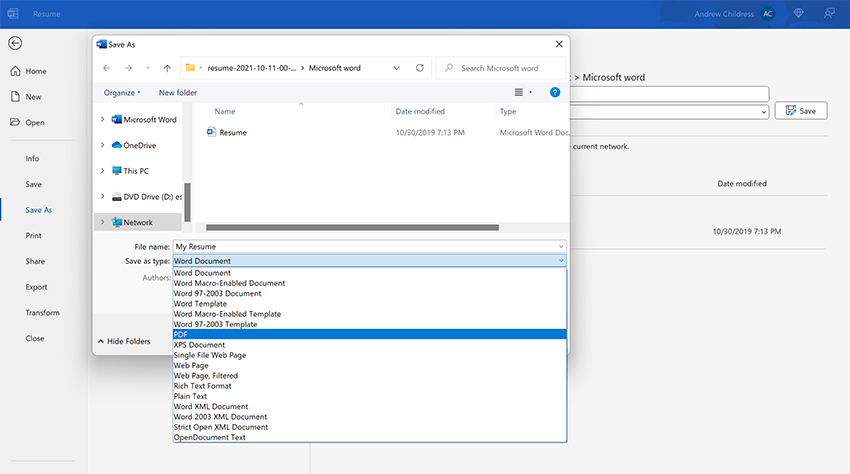Collapse the Save as type dropdown
Image resolution: width=850 pixels, height=474 pixels.
[x=561, y=261]
